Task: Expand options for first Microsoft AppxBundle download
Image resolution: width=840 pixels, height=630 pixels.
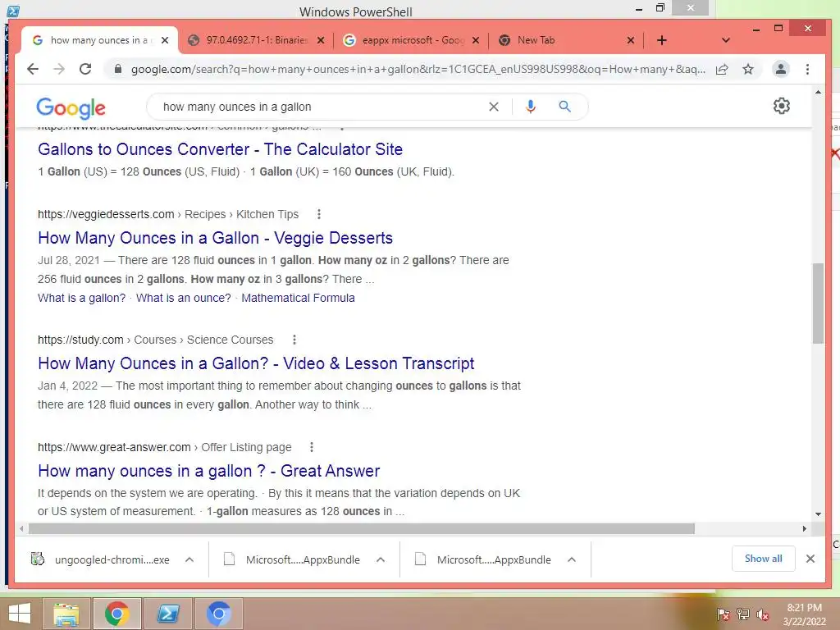Action: coord(381,559)
